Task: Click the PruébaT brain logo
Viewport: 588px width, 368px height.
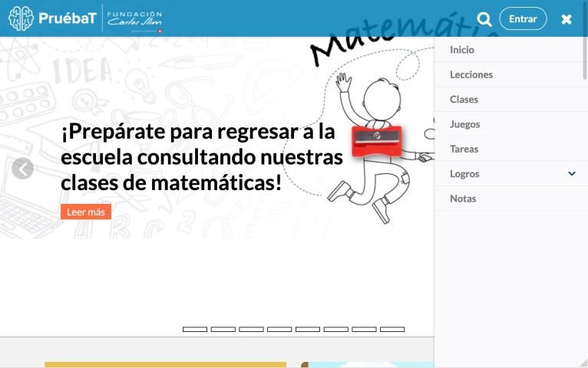Action: pyautogui.click(x=51, y=18)
